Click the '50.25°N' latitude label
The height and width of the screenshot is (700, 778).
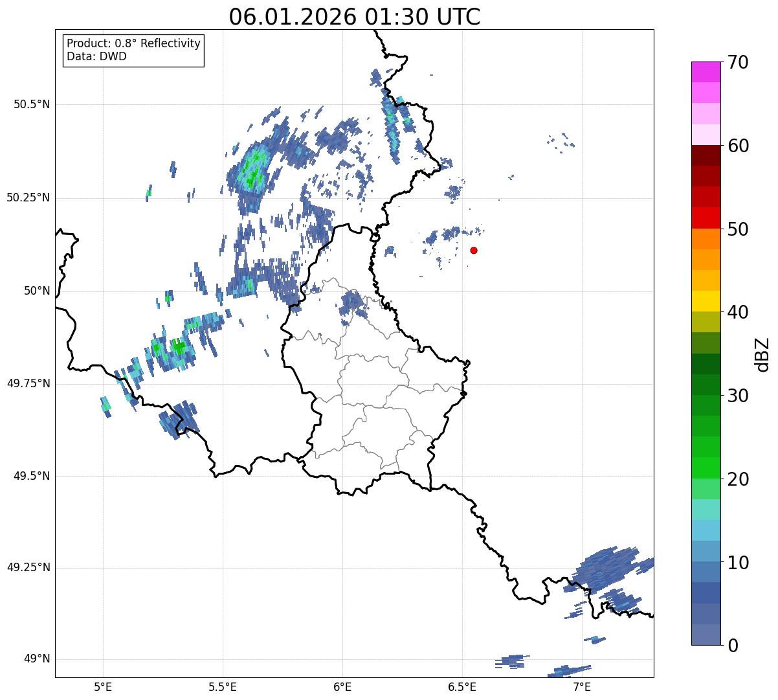pyautogui.click(x=28, y=198)
